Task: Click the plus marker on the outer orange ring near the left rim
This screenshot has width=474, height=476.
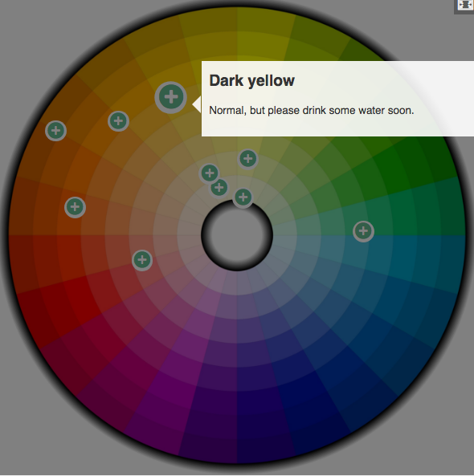Action: [56, 131]
